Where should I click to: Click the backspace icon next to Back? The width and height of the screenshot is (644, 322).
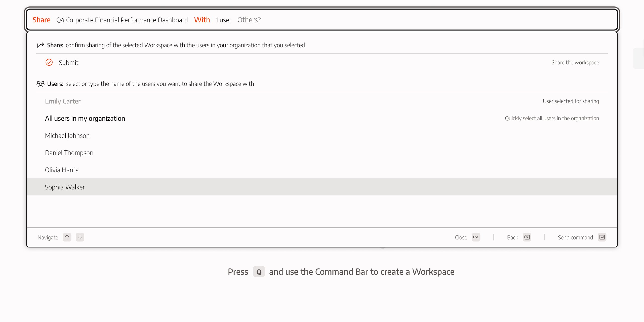[527, 237]
